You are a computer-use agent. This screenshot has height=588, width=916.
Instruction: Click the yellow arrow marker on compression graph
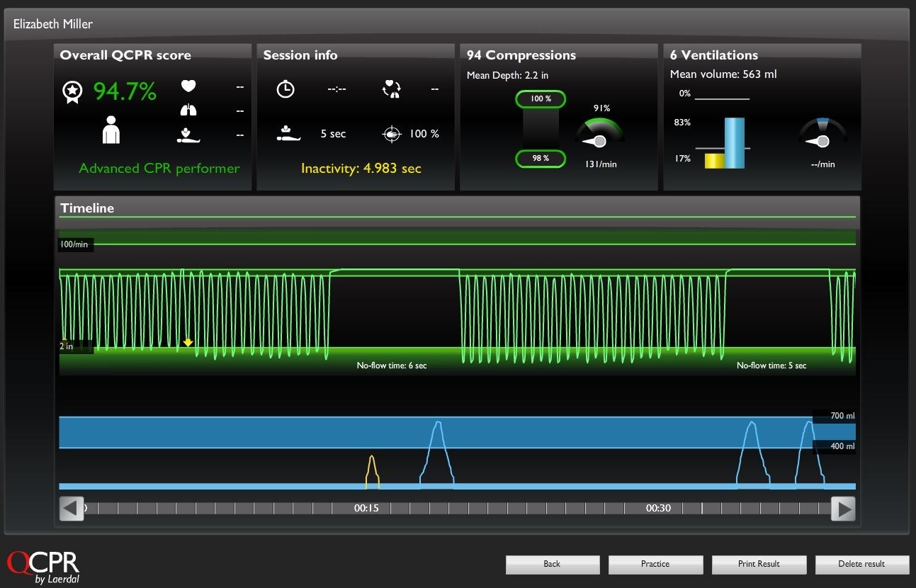188,343
